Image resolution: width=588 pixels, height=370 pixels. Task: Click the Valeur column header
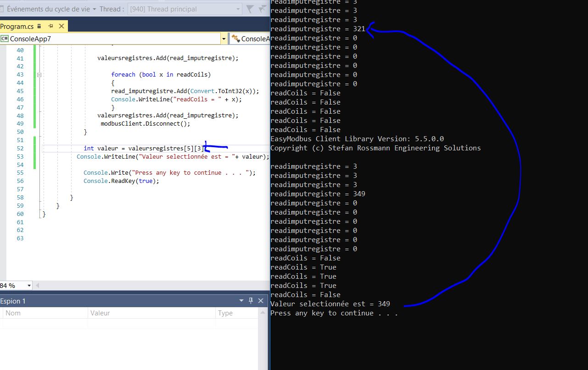151,313
